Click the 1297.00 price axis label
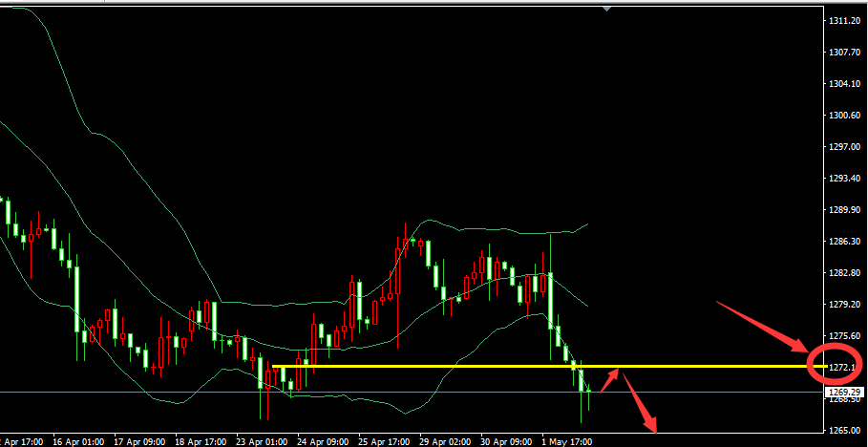 tap(844, 147)
